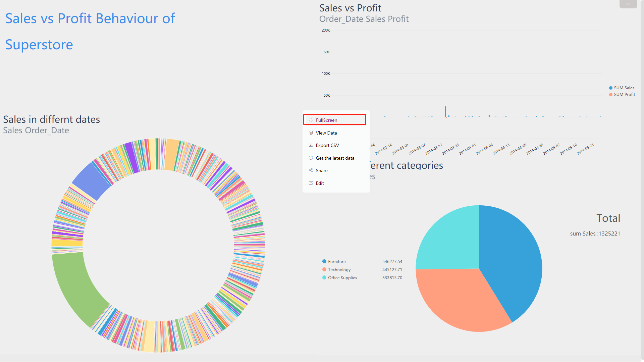Screen dimensions: 644x362
Task: Expand the dropdown chevron at top right
Action: (x=628, y=4)
